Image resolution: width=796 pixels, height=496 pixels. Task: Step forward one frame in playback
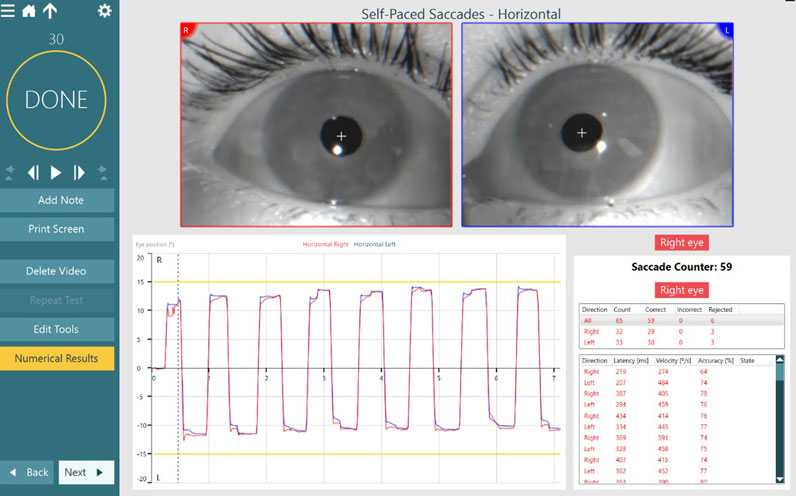pos(80,172)
